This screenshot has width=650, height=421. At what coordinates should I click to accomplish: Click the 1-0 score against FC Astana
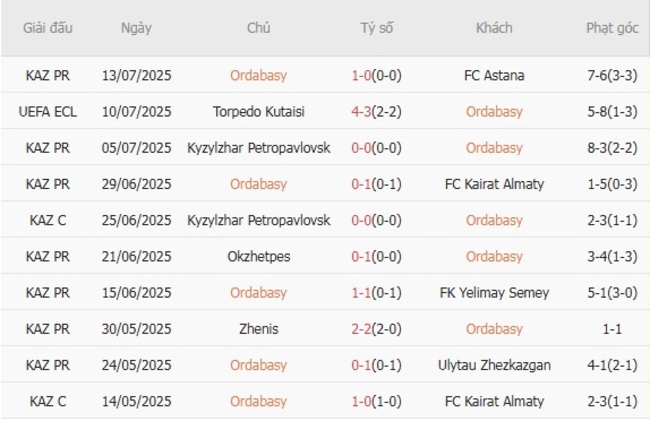(x=363, y=75)
